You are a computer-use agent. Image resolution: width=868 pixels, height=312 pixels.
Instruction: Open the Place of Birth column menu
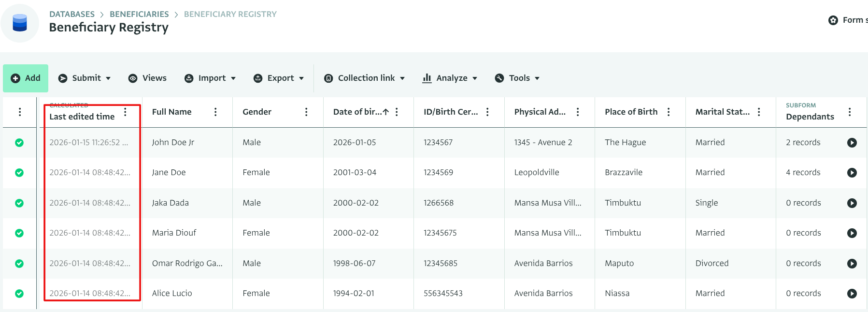(x=669, y=112)
